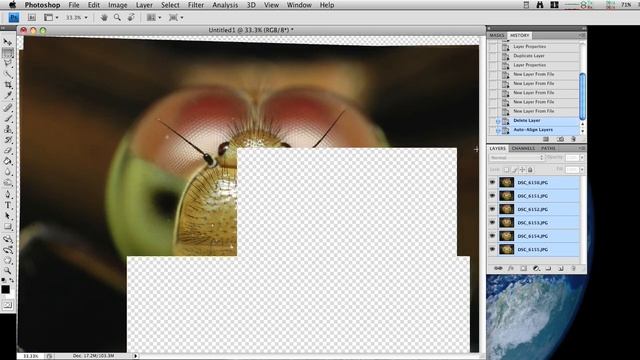Delete the selected layers

click(573, 268)
